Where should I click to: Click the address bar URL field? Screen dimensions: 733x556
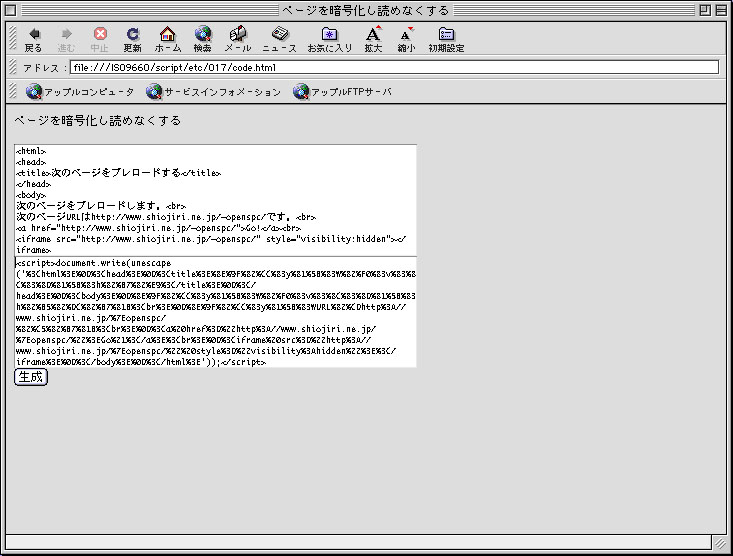394,67
